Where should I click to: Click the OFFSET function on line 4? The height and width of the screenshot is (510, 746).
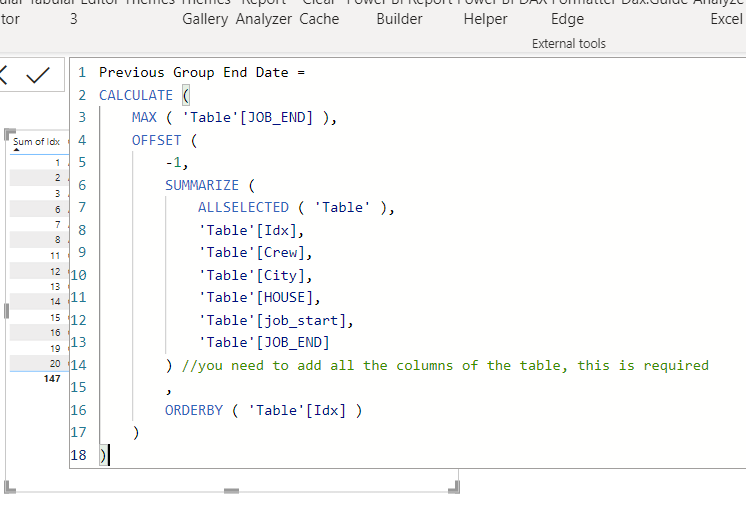click(x=157, y=140)
